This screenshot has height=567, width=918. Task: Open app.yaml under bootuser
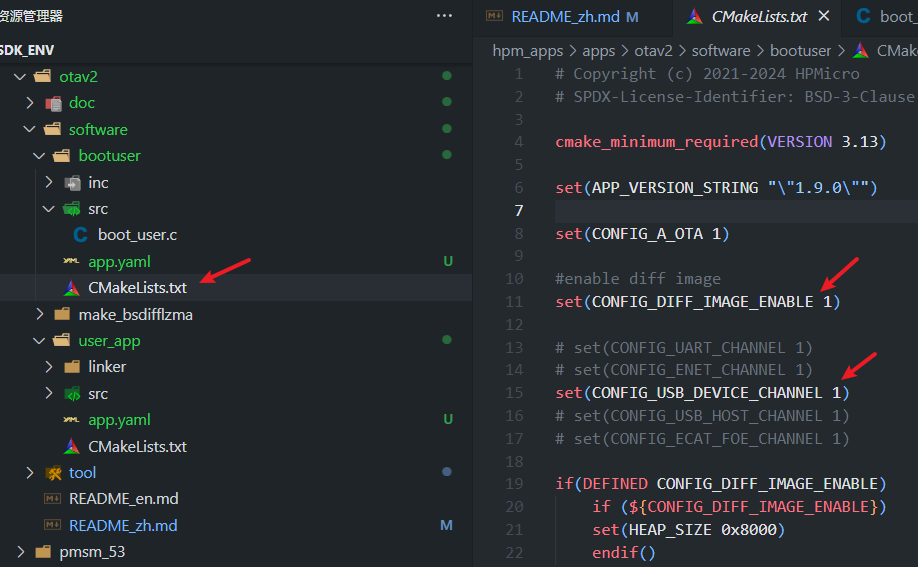pos(119,261)
